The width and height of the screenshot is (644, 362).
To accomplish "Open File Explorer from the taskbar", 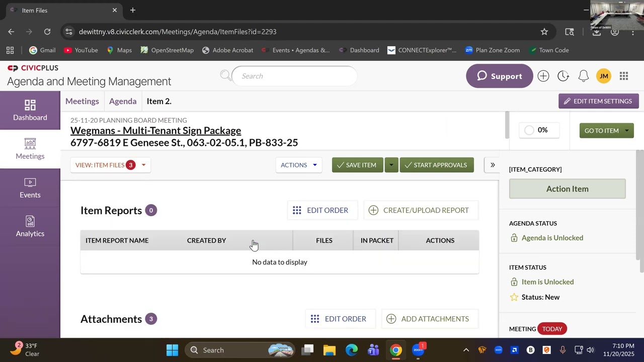I will [x=330, y=350].
